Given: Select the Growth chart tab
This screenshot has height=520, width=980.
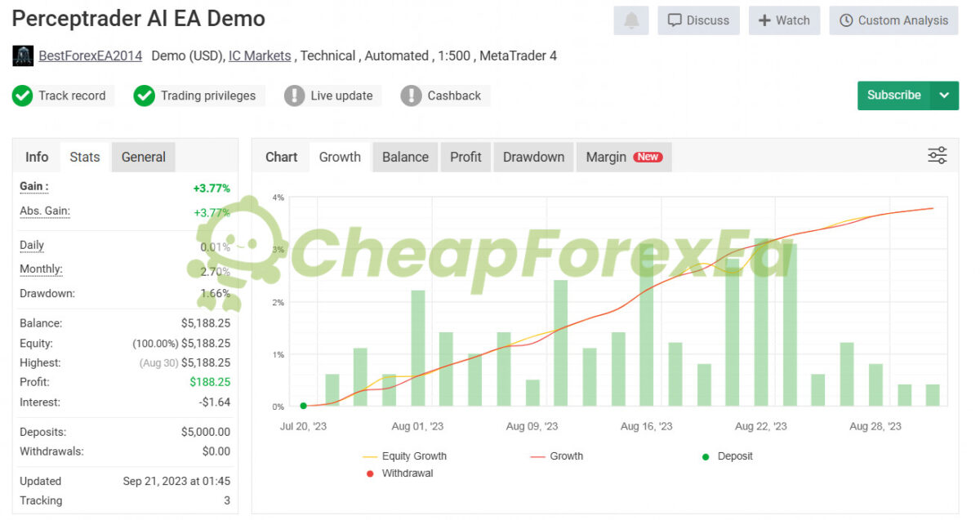Looking at the screenshot, I should click(340, 157).
